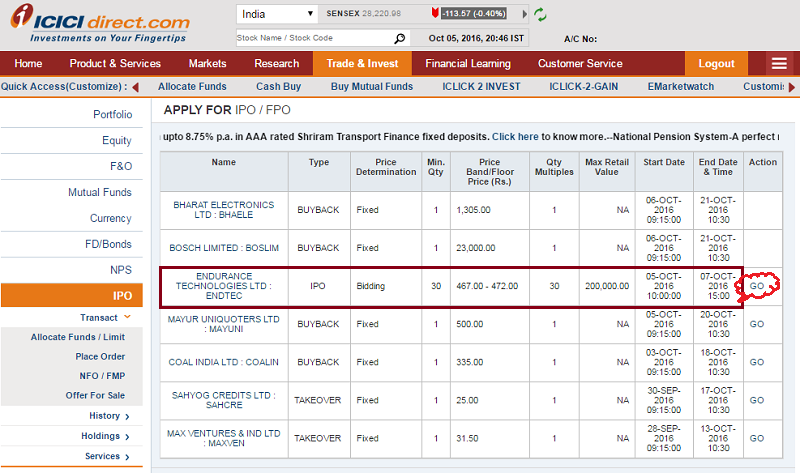Click Allocate Funds / Limit
Image resolution: width=800 pixels, height=473 pixels.
[78, 337]
